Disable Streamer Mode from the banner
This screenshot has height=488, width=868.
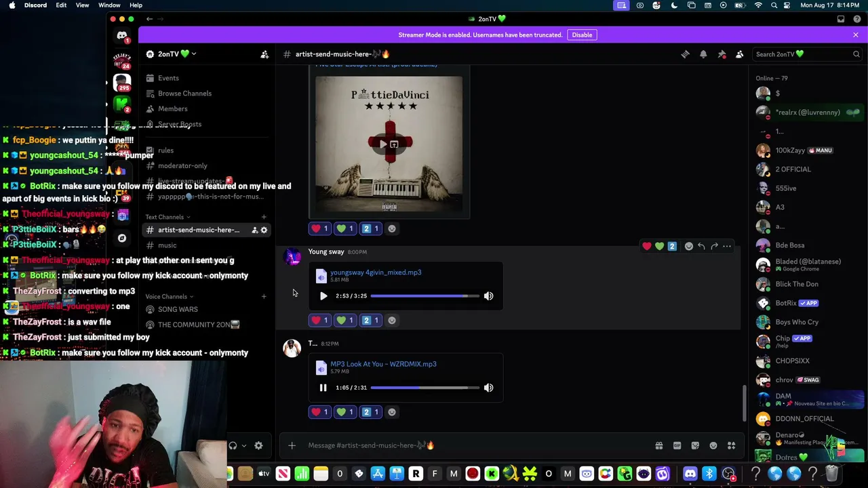(x=582, y=35)
